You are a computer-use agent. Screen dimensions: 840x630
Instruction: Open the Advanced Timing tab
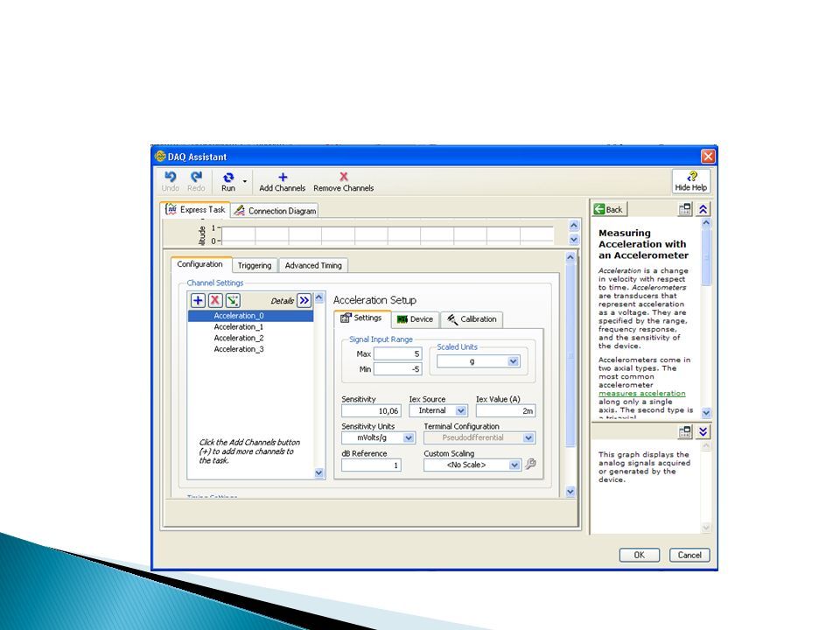click(x=313, y=265)
